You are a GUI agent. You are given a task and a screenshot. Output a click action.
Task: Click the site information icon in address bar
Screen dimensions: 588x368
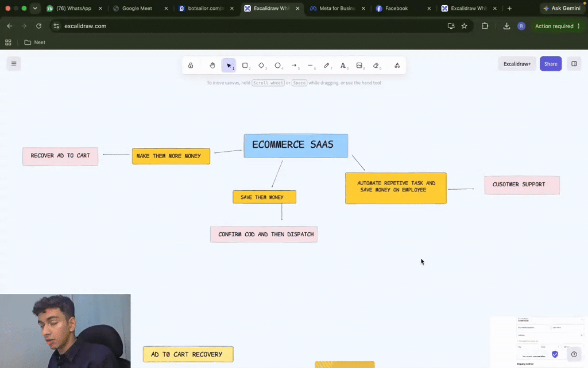pos(56,26)
